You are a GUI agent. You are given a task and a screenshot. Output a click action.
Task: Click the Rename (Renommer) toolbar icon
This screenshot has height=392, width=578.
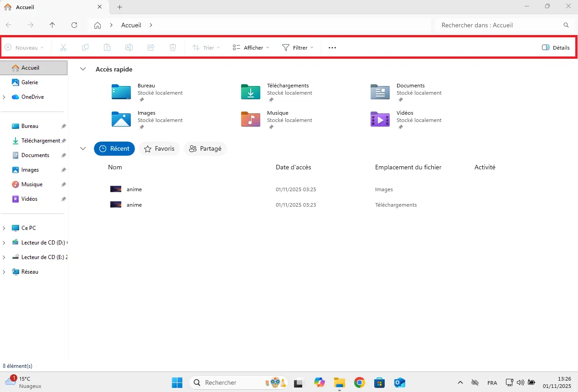pos(129,47)
